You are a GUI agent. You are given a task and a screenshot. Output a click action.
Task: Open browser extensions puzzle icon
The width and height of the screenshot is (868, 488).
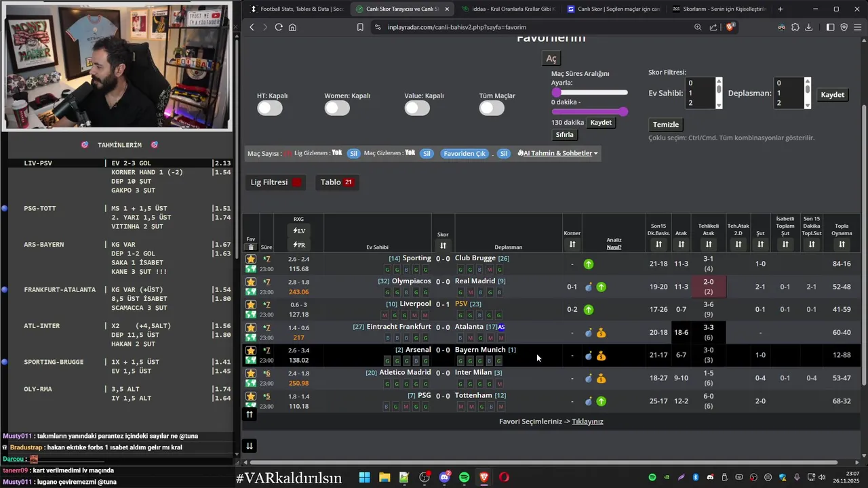[795, 27]
